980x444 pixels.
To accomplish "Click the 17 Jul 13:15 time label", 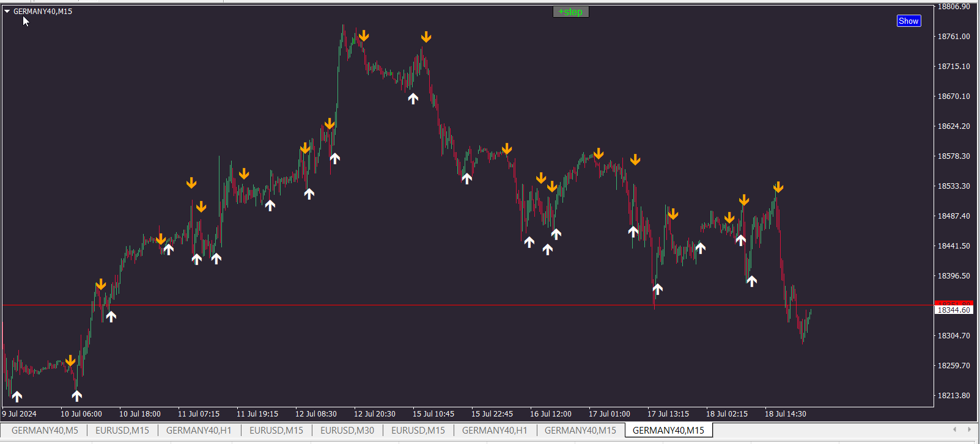I will [668, 414].
